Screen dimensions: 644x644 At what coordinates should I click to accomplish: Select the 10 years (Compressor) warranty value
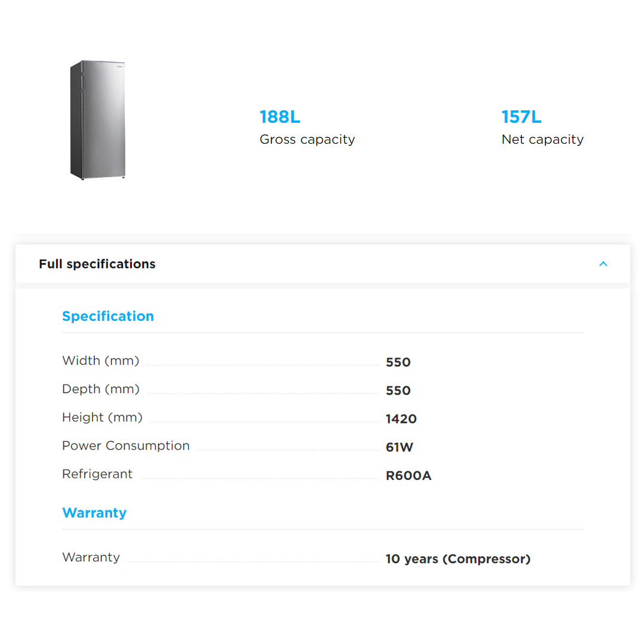tap(457, 559)
